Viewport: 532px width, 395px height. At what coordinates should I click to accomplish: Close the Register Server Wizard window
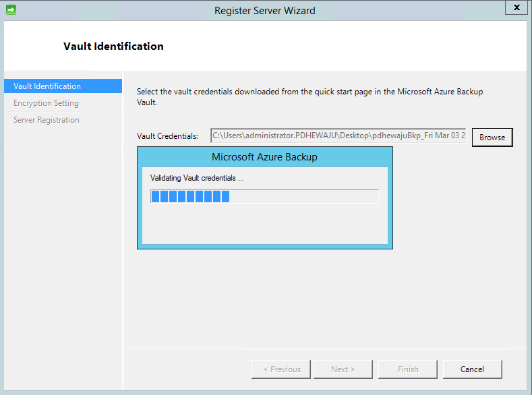coord(516,8)
